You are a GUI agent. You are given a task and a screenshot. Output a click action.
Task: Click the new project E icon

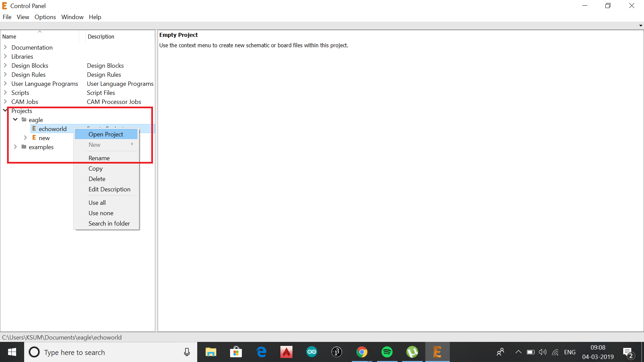pyautogui.click(x=34, y=138)
